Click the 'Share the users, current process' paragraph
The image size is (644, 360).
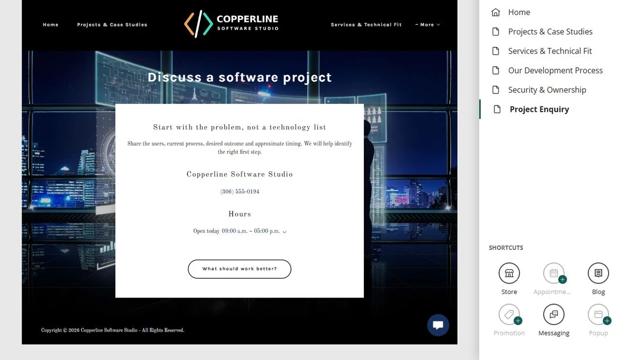click(240, 148)
